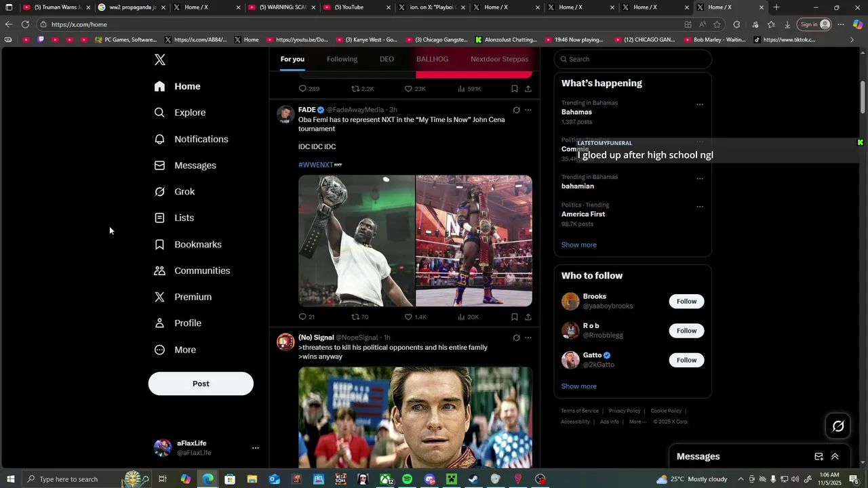Image resolution: width=868 pixels, height=488 pixels.
Task: Open more options for Bahamas trend
Action: coord(700,104)
